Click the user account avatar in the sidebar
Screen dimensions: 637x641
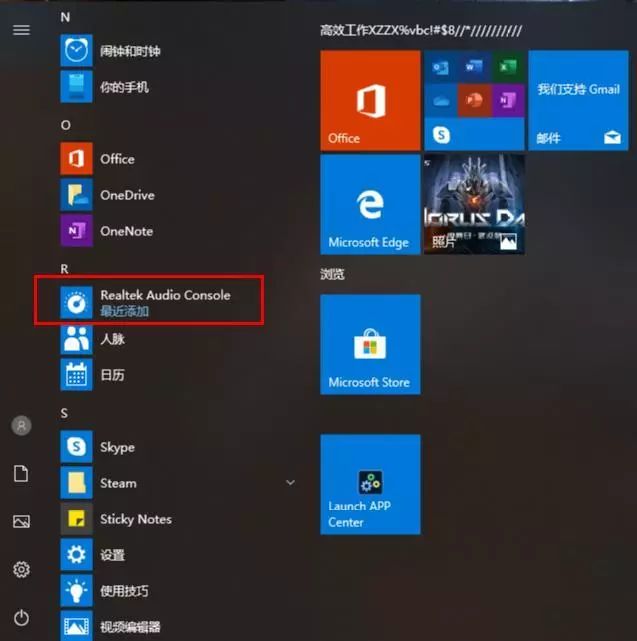pyautogui.click(x=21, y=426)
